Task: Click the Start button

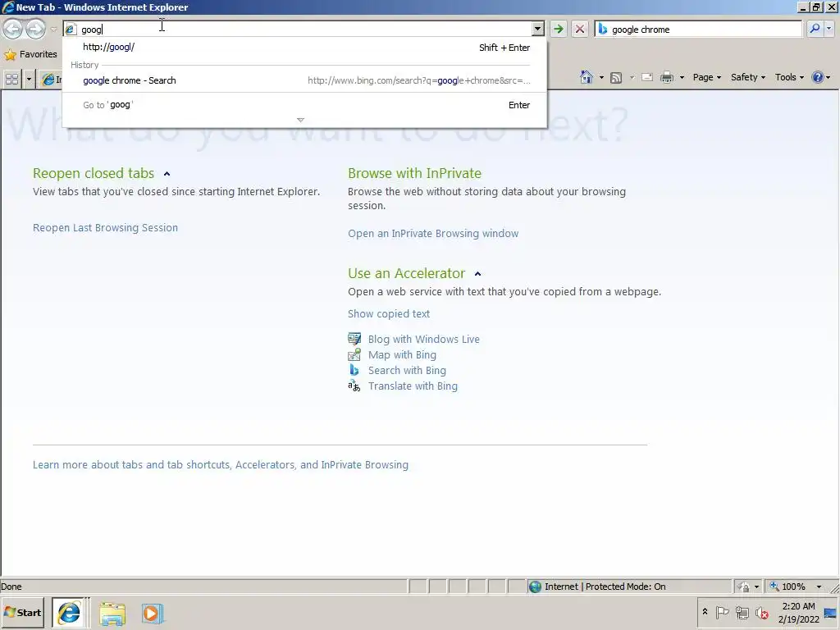Action: point(23,612)
